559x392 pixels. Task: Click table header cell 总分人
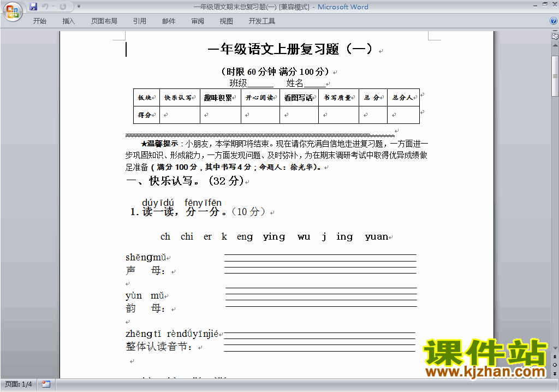coord(403,97)
